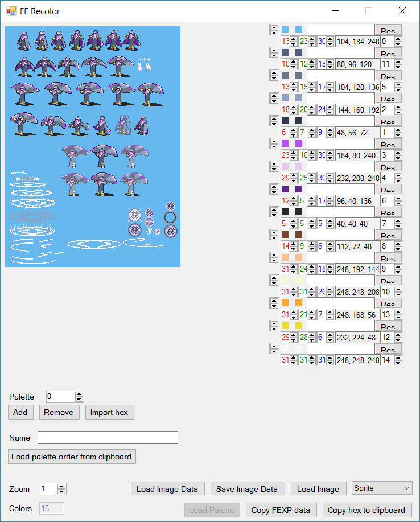Click the green value spinner in the 144, 160, 192 row
The width and height of the screenshot is (420, 522).
click(x=312, y=109)
